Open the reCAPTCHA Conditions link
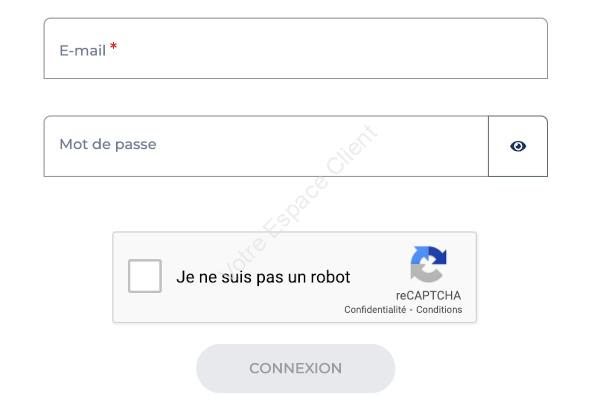 (439, 309)
